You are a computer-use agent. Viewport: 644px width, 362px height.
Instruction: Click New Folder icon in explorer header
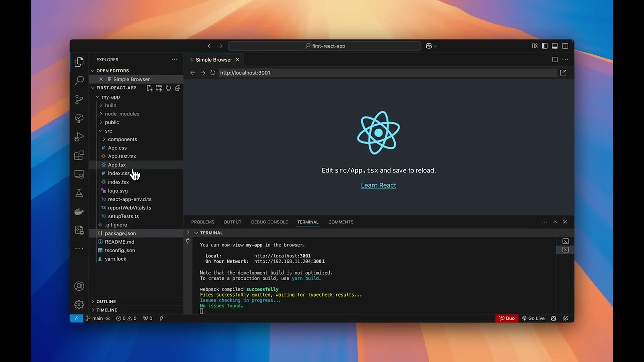pyautogui.click(x=159, y=88)
